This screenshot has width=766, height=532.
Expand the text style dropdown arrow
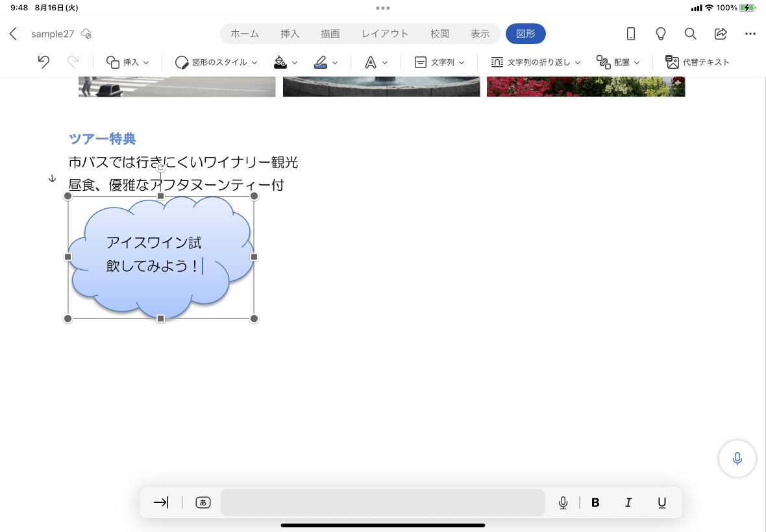click(385, 62)
